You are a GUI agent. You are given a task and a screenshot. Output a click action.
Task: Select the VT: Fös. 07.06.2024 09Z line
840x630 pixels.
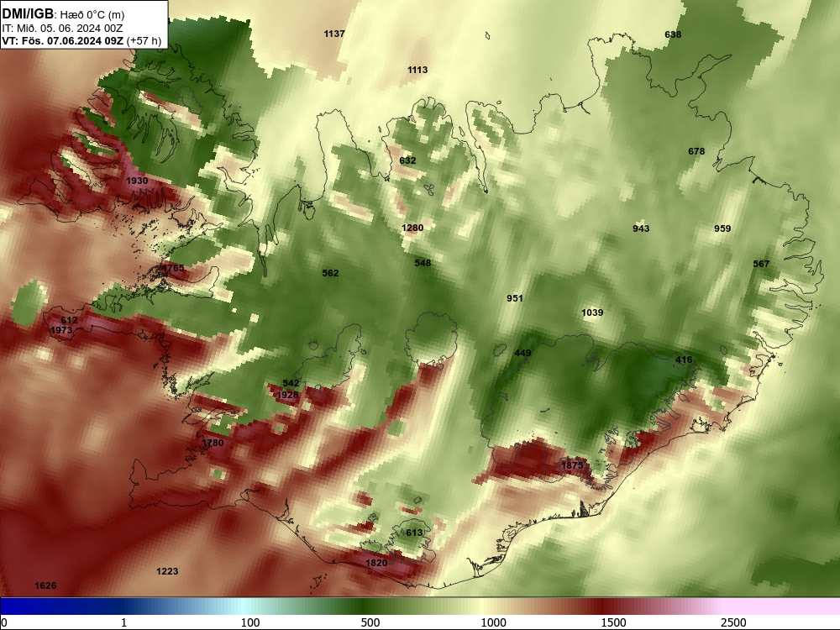(81, 40)
